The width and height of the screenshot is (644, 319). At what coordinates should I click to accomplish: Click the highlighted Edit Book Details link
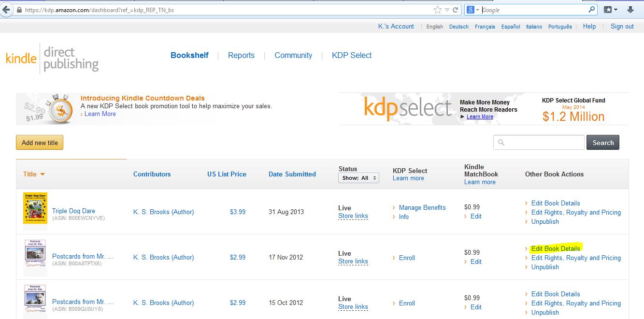pyautogui.click(x=556, y=248)
